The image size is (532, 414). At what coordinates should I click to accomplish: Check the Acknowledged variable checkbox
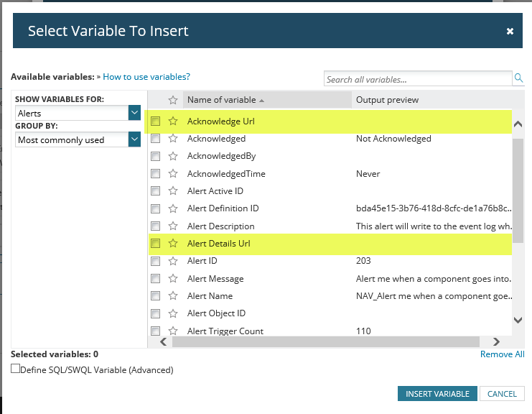click(x=156, y=139)
